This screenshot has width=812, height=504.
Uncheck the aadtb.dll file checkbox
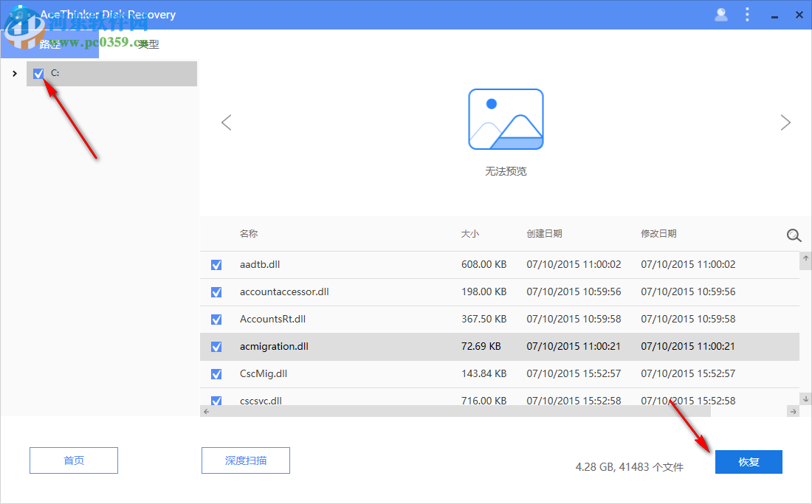tap(215, 264)
